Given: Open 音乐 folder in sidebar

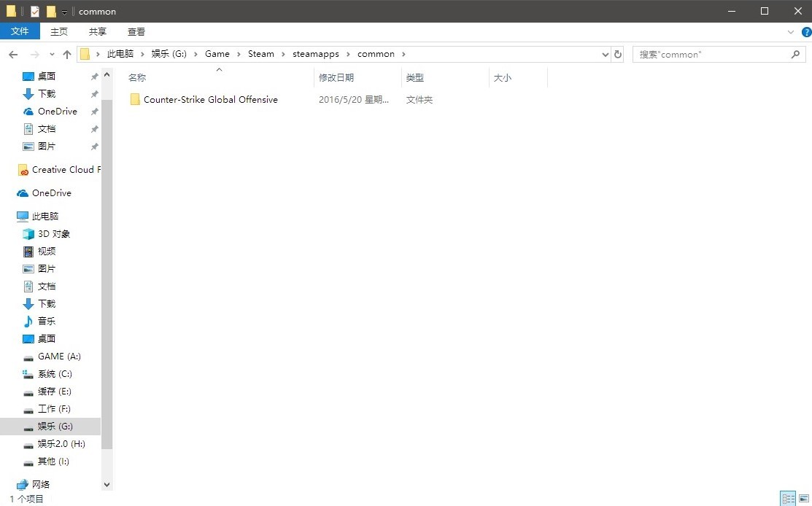Looking at the screenshot, I should coord(47,322).
